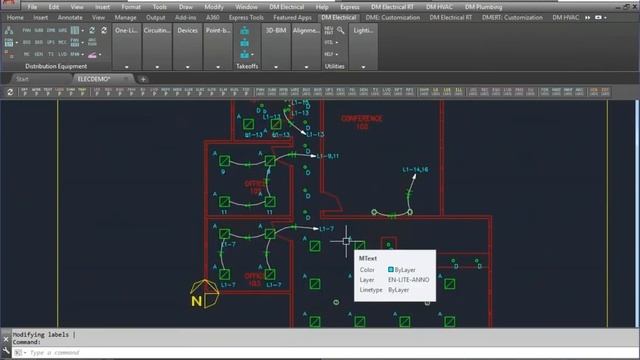
Task: Click the second refresh icon in ribbon
Action: click(x=104, y=31)
